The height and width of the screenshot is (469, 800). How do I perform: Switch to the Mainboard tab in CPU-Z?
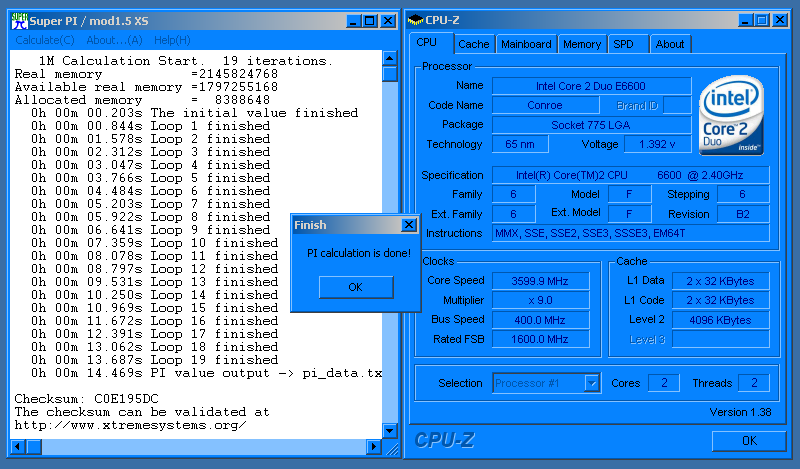coord(526,44)
